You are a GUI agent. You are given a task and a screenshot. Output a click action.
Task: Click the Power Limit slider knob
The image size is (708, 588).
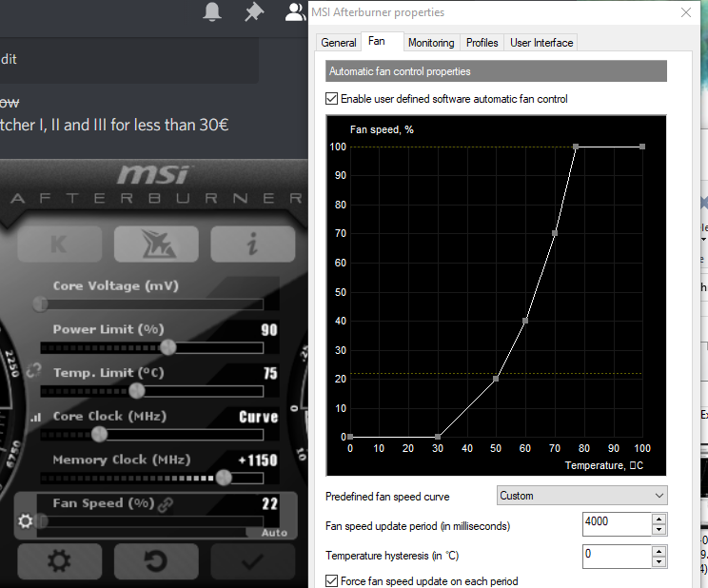(x=168, y=347)
